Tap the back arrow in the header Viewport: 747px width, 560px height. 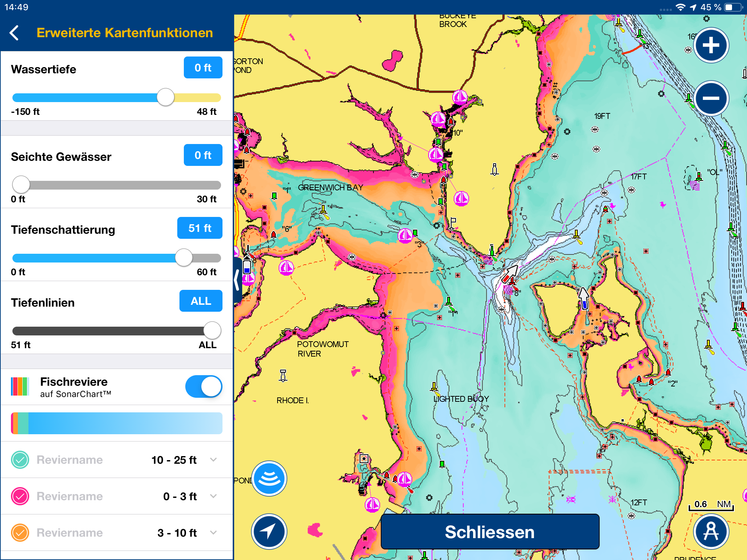point(15,33)
